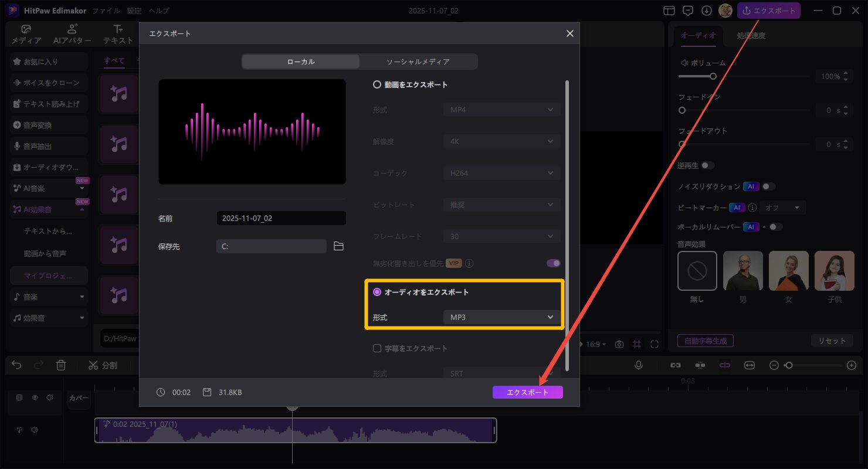Click the undo arrow above the timeline
868x469 pixels.
16,365
